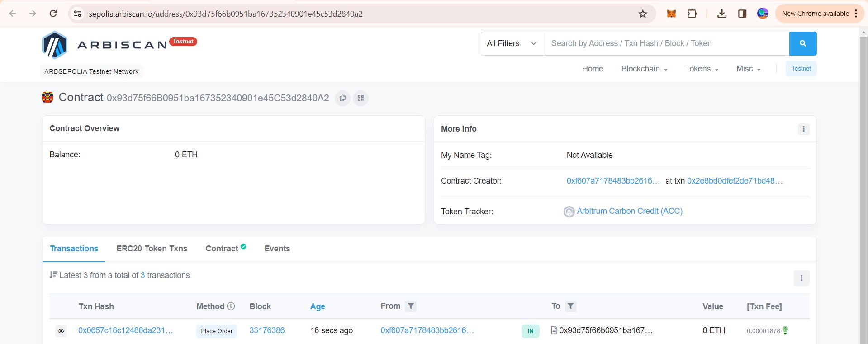Click the Arbiscan logo

pos(105,45)
